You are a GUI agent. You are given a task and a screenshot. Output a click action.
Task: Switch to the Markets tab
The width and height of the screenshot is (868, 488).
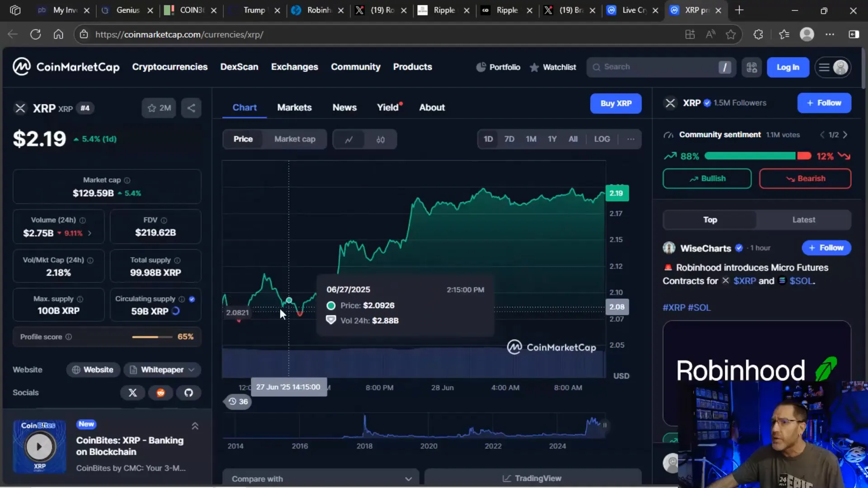click(294, 108)
